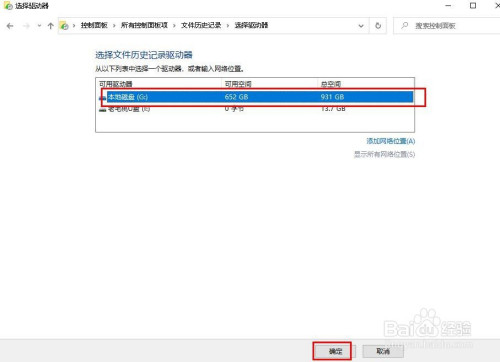This screenshot has height=362, width=500.
Task: Click the local disk G: drive icon
Action: click(102, 97)
